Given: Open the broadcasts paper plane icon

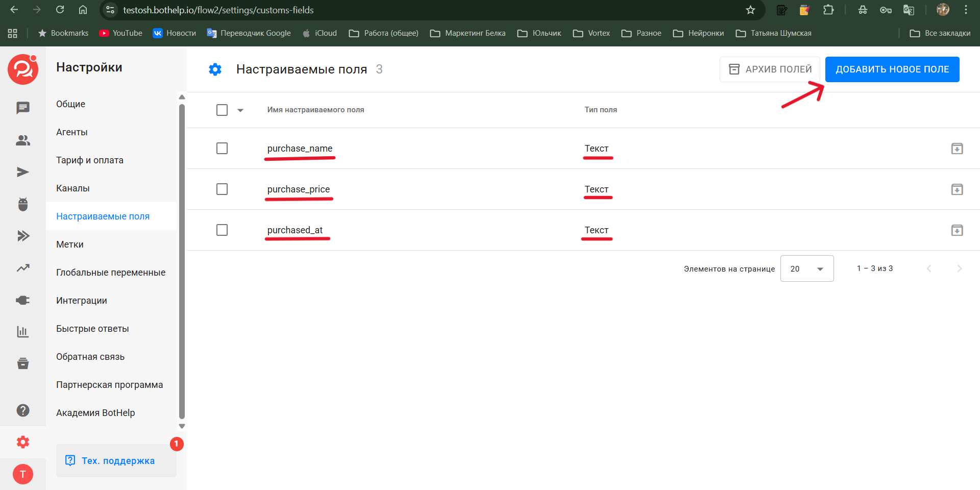Looking at the screenshot, I should (23, 172).
